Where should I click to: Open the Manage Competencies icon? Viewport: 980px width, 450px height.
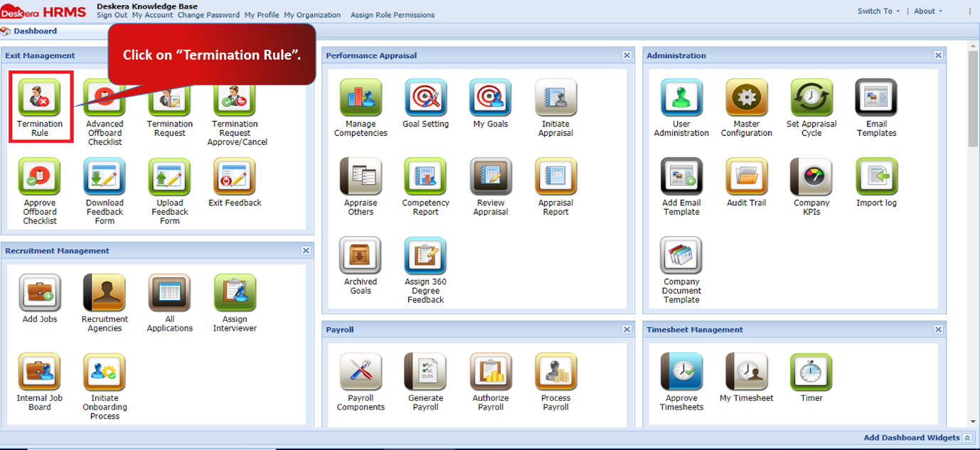pyautogui.click(x=361, y=97)
